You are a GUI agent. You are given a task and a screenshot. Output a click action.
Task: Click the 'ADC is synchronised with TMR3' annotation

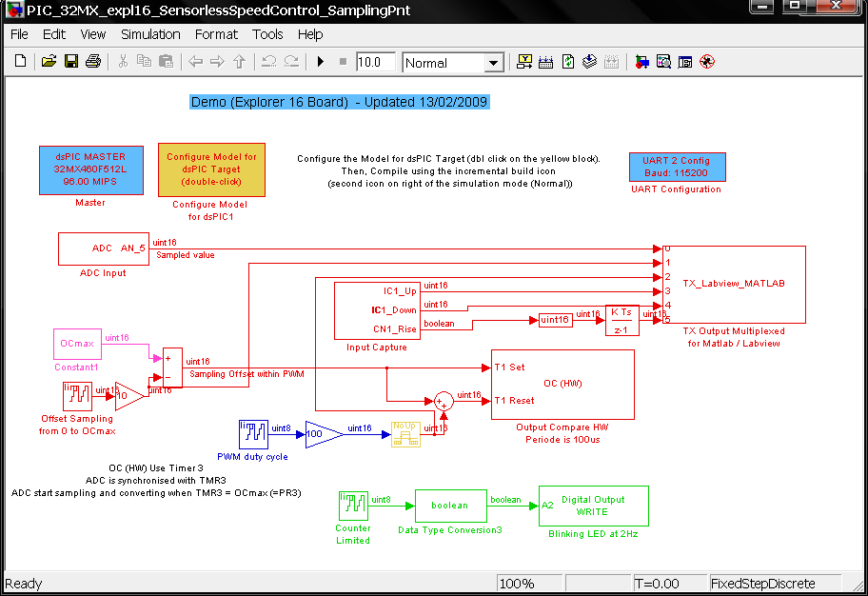point(156,480)
